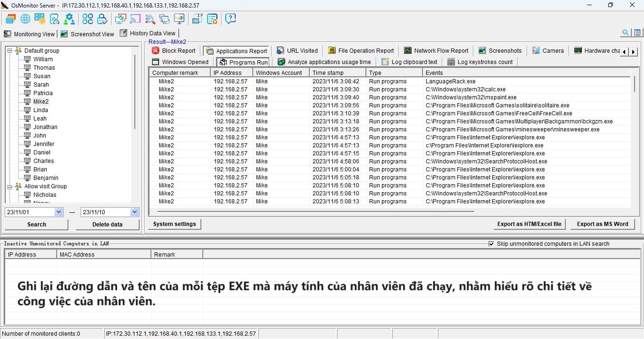Click the Search button
Viewport: 644px width, 339px height.
pyautogui.click(x=37, y=225)
